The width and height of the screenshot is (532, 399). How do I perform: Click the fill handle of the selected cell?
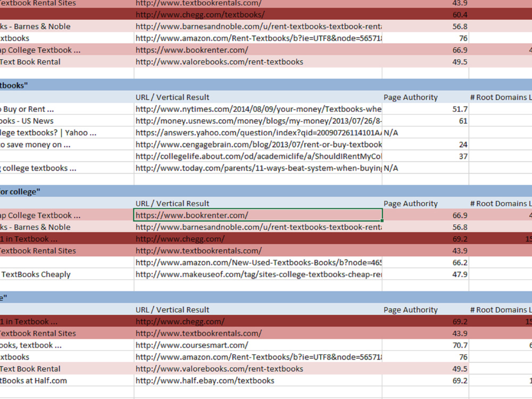click(382, 221)
